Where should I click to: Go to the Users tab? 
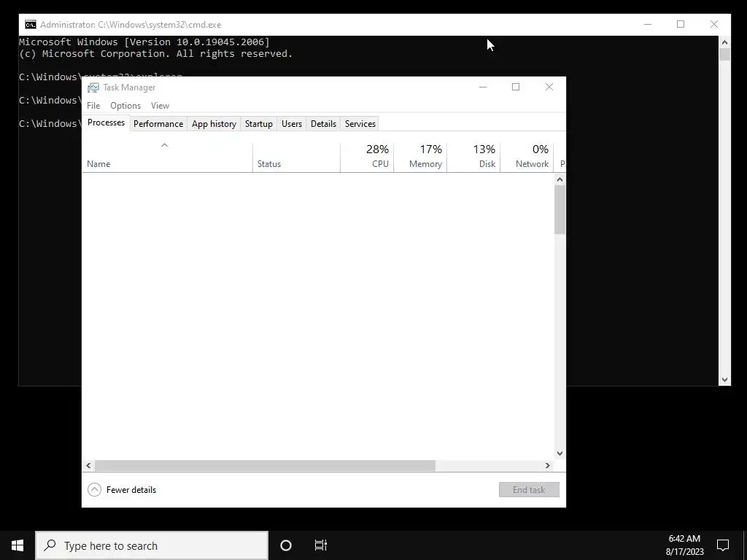coord(292,124)
